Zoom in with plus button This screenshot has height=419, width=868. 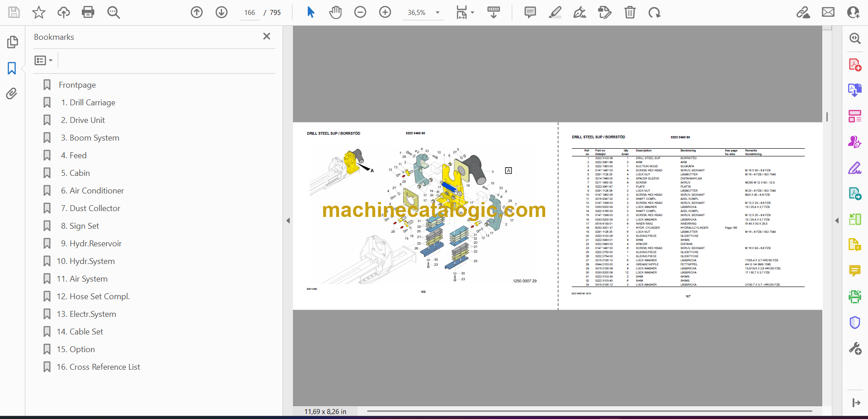(x=385, y=12)
